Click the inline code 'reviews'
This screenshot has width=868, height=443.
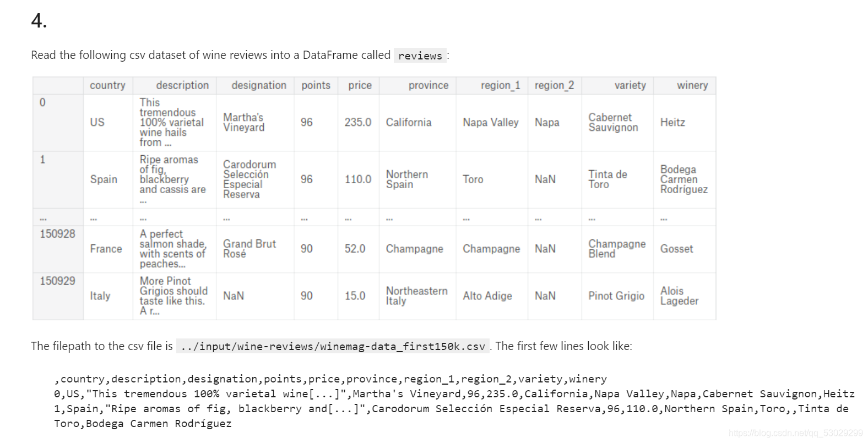(x=420, y=56)
